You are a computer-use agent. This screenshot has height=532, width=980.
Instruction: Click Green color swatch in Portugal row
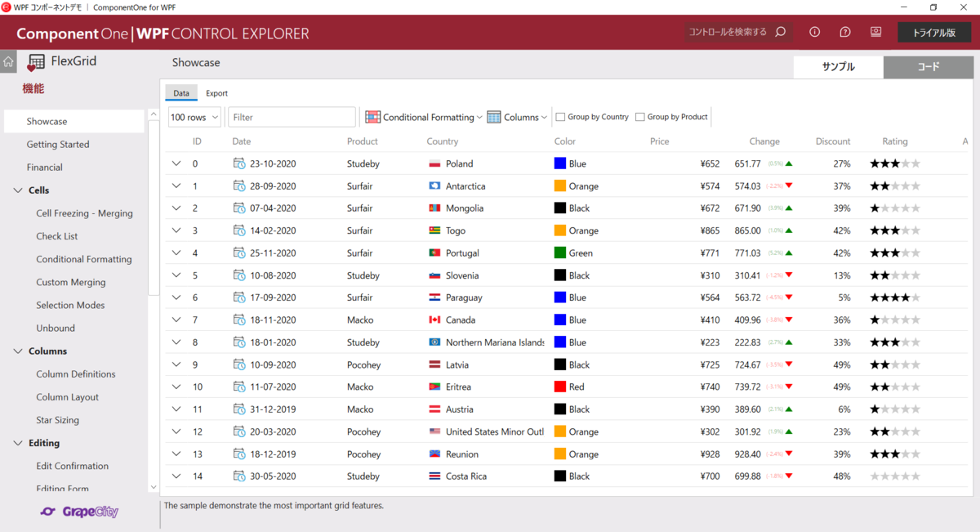click(x=560, y=253)
